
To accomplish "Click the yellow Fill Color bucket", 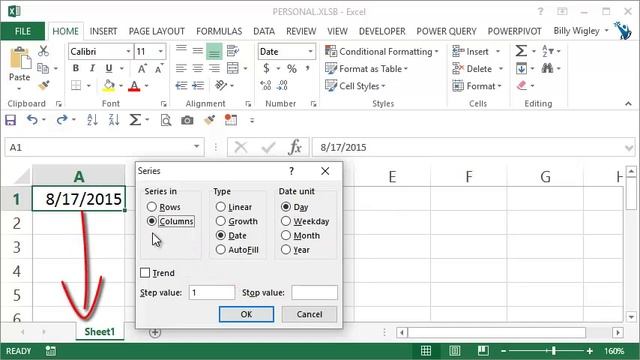I will tap(109, 86).
